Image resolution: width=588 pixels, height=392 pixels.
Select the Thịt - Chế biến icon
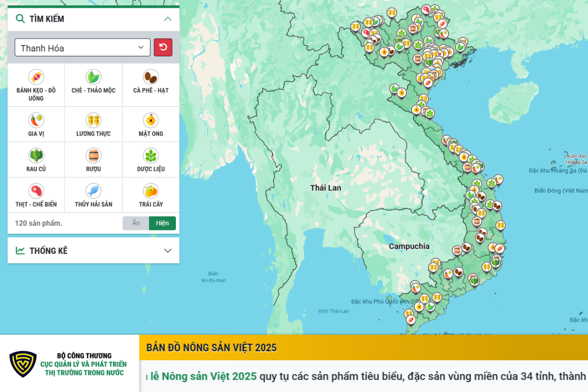click(x=36, y=191)
